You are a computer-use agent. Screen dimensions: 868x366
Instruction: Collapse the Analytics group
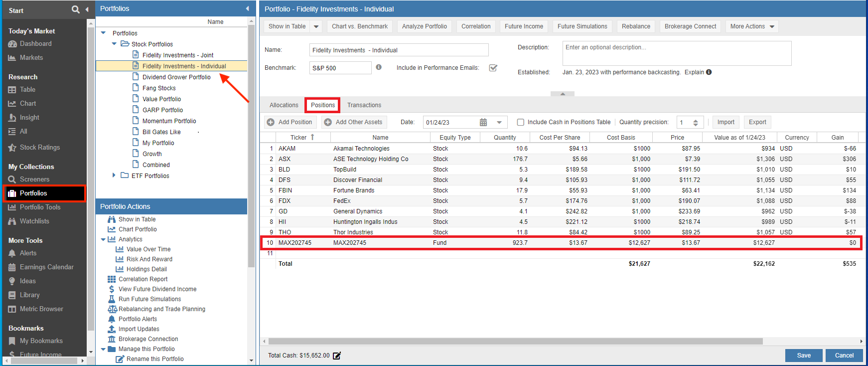click(103, 239)
